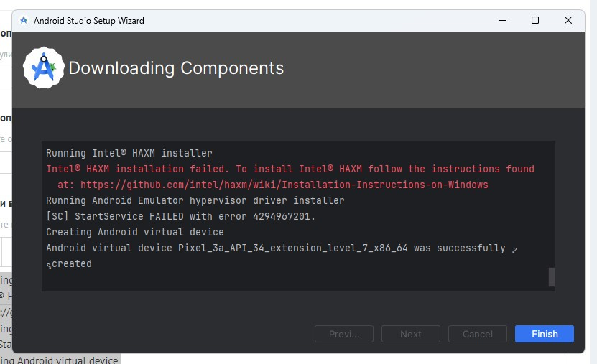Click the Finish button

click(544, 334)
